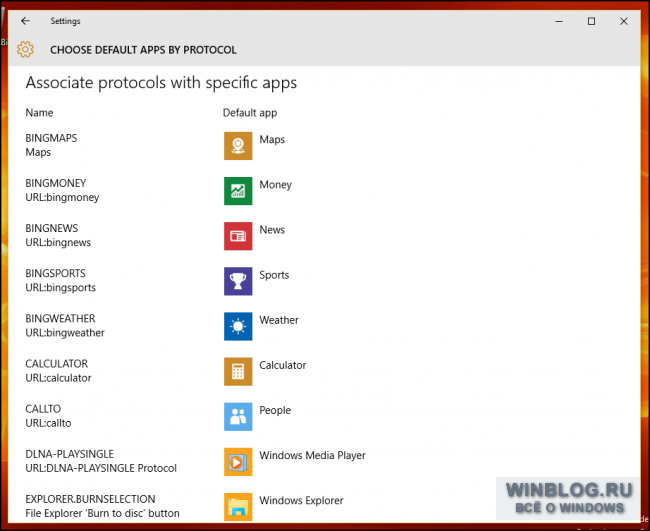Click the Weather sun icon

(238, 327)
